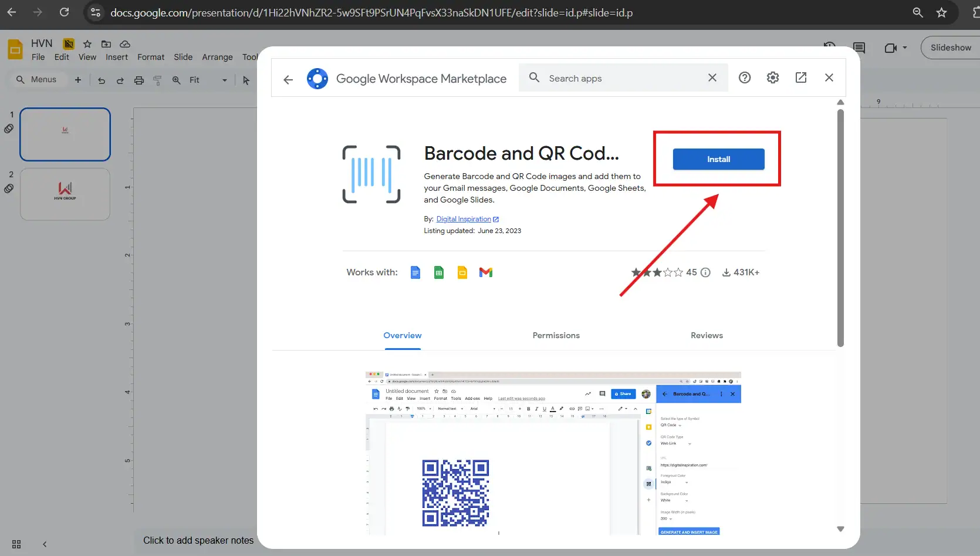Viewport: 980px width, 556px height.
Task: Click scroll-down arrow in Marketplace dialog
Action: (x=840, y=529)
